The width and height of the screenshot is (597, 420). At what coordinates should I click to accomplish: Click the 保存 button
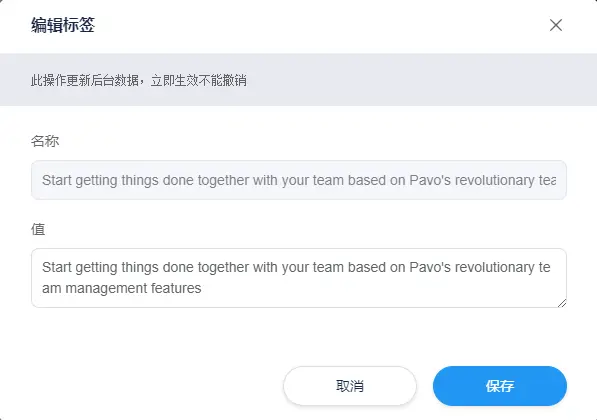(x=500, y=386)
